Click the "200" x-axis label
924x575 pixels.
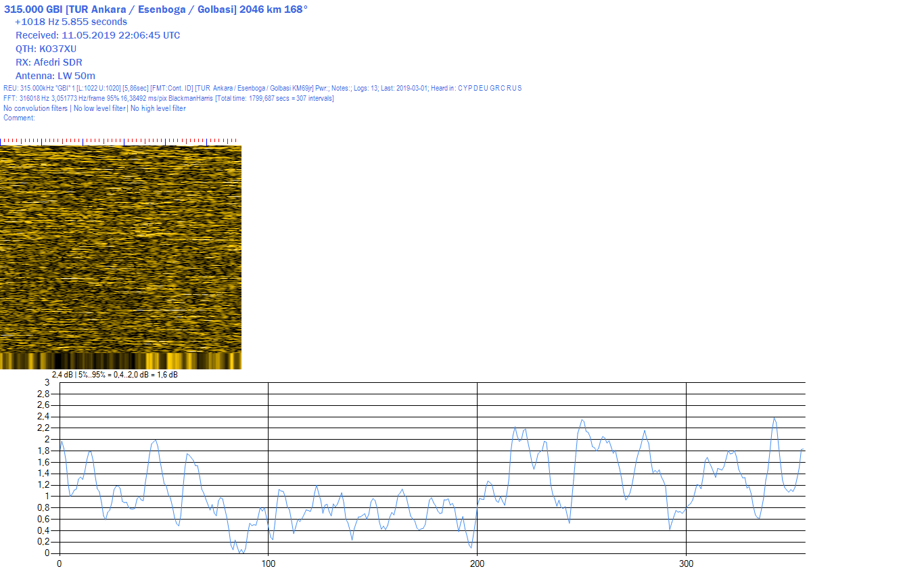[478, 563]
